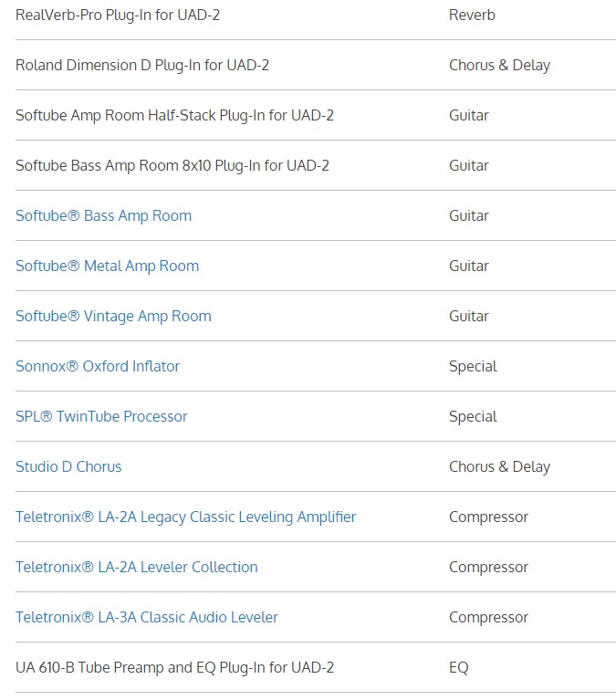Select Softube Amp Room Half-Stack Plug-In text
The width and height of the screenshot is (616, 700).
click(x=174, y=116)
